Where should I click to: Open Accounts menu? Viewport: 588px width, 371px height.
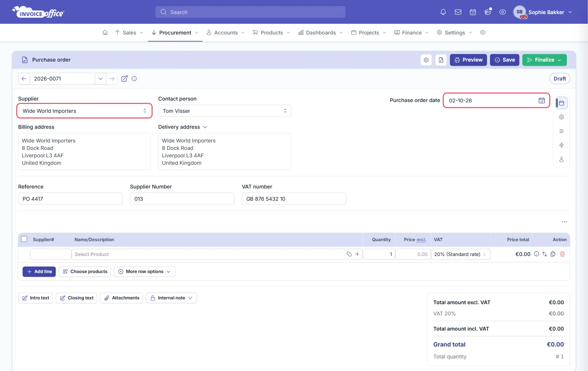[x=226, y=33]
